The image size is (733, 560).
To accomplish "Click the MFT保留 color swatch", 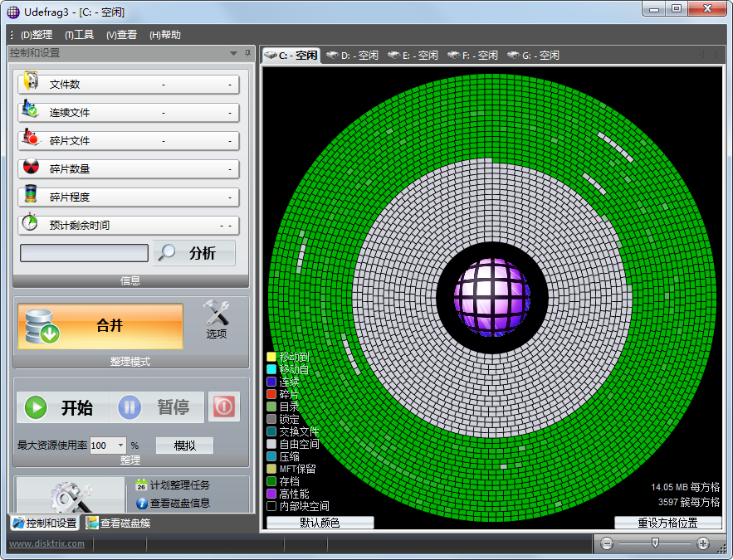I will point(271,469).
